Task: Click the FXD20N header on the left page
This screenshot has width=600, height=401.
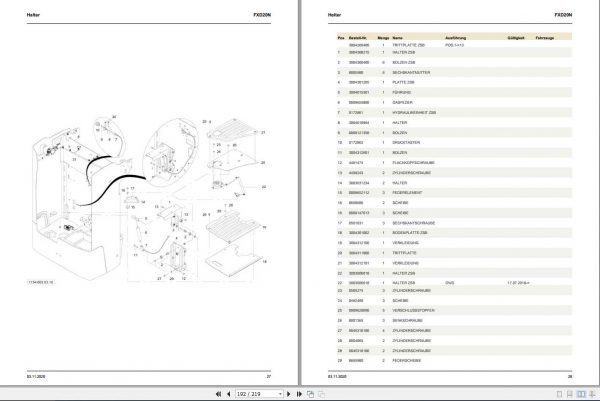Action: pyautogui.click(x=262, y=15)
